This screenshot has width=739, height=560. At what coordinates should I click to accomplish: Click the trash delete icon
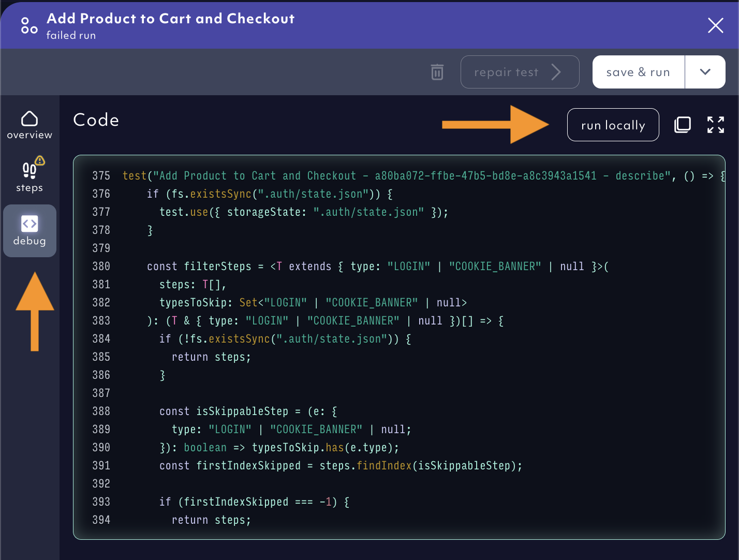pyautogui.click(x=437, y=72)
